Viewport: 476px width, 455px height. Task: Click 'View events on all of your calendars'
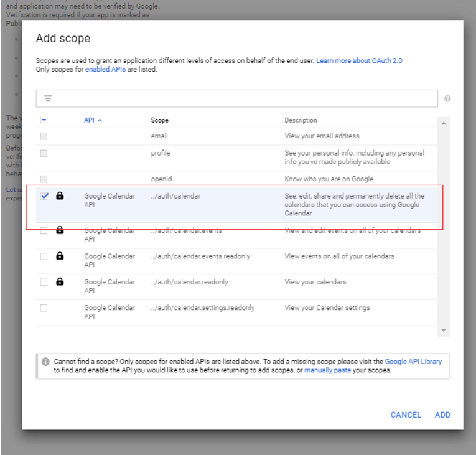click(339, 256)
